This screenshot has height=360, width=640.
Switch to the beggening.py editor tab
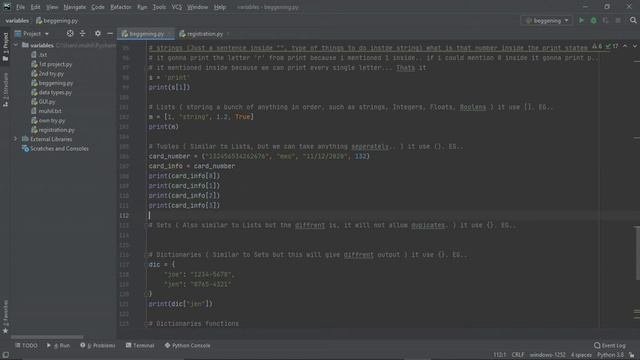coord(146,34)
